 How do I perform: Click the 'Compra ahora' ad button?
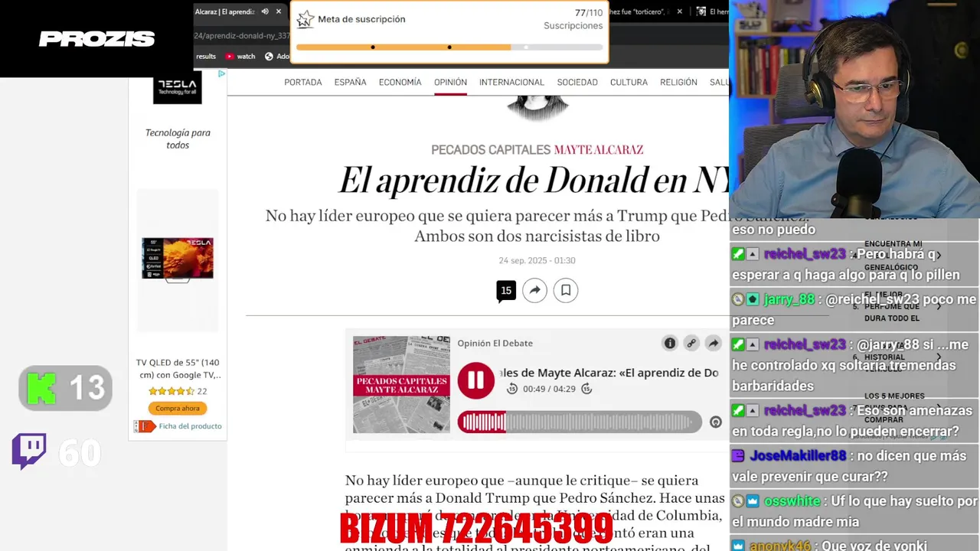pos(178,409)
